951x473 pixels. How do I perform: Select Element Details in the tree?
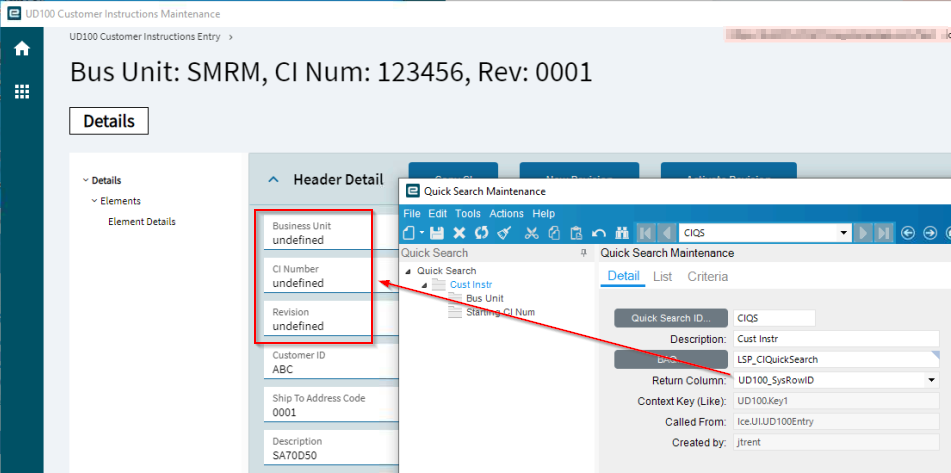142,222
